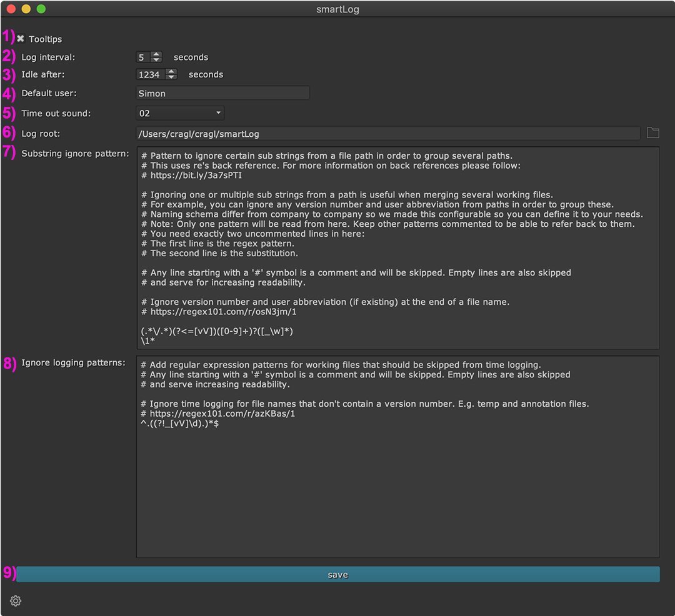Click the Default user field

click(x=222, y=93)
